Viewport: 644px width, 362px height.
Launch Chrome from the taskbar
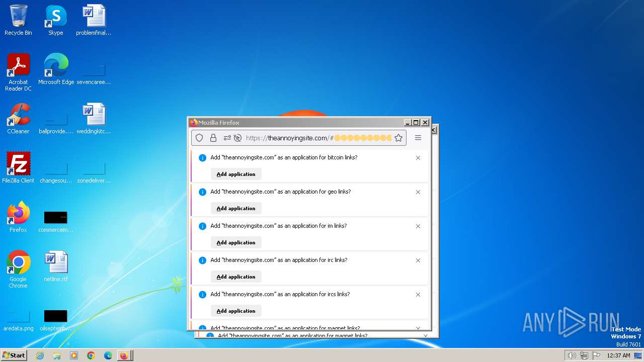click(91, 355)
